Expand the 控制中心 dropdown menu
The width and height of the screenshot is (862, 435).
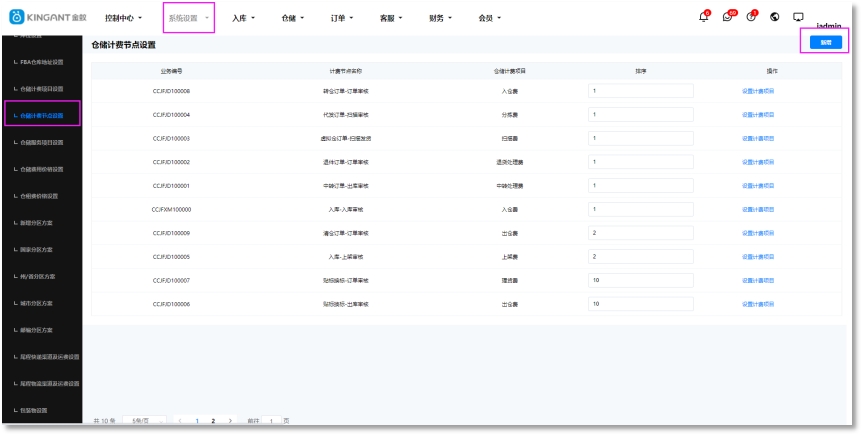124,18
